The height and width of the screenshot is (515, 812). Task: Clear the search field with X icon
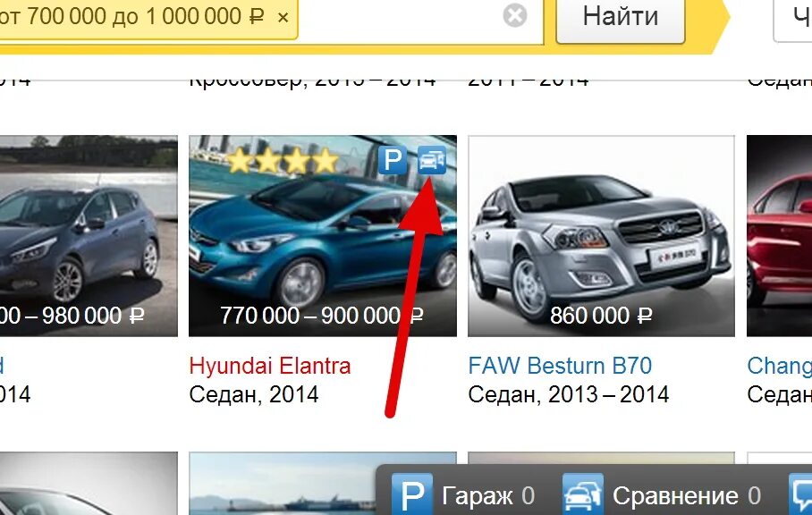tap(515, 15)
